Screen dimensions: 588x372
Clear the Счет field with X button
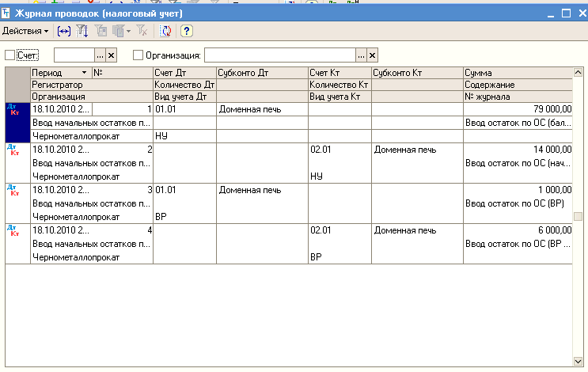click(x=112, y=55)
